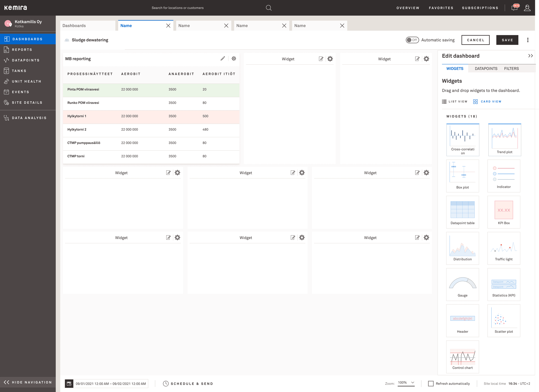Select Tanks in the navigation sidebar

point(19,71)
